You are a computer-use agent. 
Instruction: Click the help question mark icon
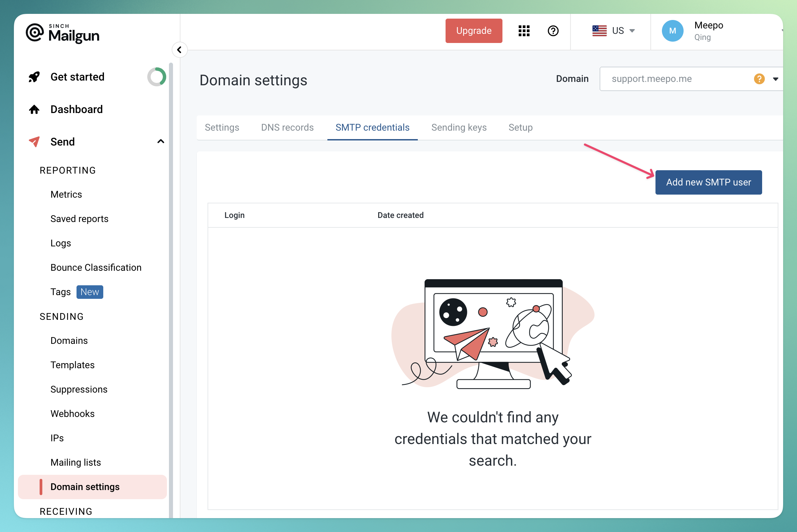tap(553, 31)
